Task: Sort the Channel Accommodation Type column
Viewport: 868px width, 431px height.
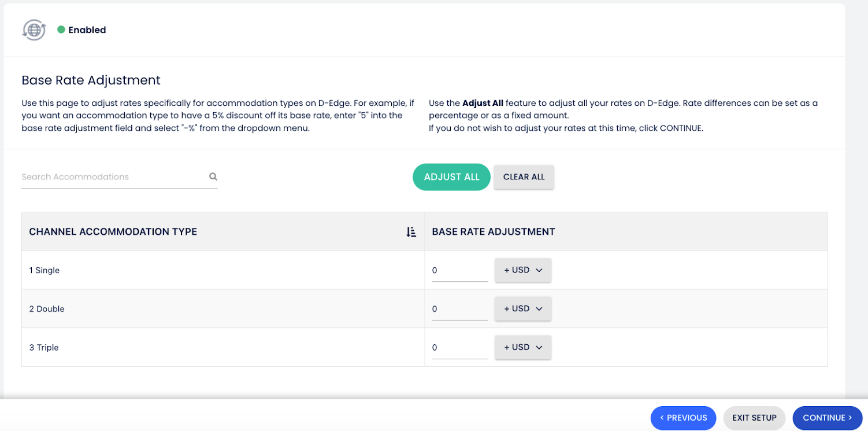Action: point(411,232)
